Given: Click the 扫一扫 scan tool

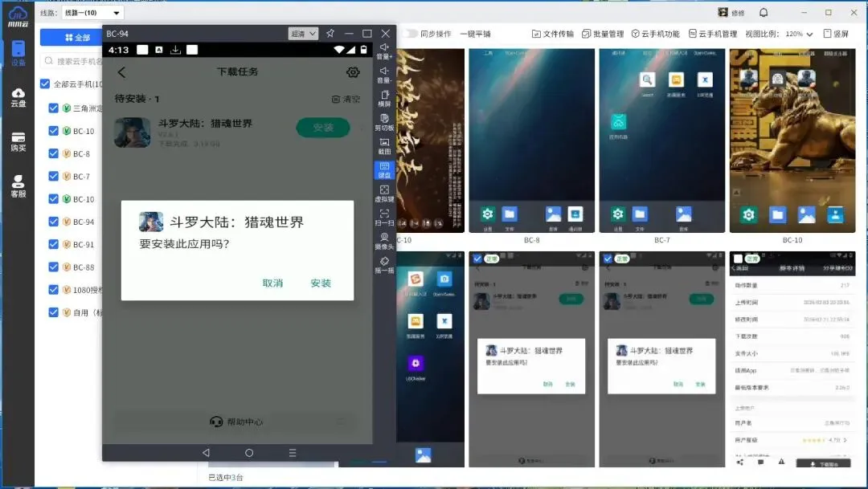Looking at the screenshot, I should point(384,218).
